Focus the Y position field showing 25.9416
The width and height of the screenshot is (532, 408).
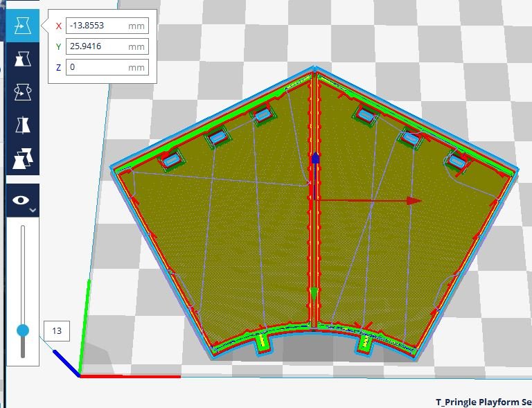tap(97, 46)
